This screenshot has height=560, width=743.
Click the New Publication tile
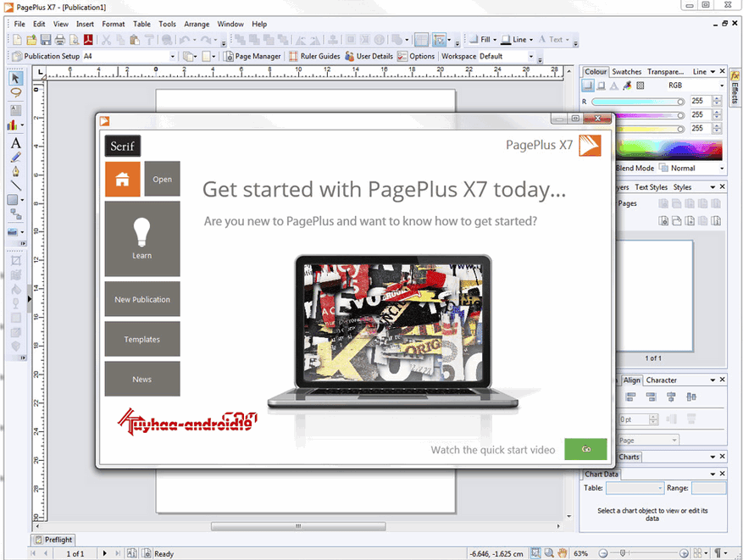pos(142,299)
